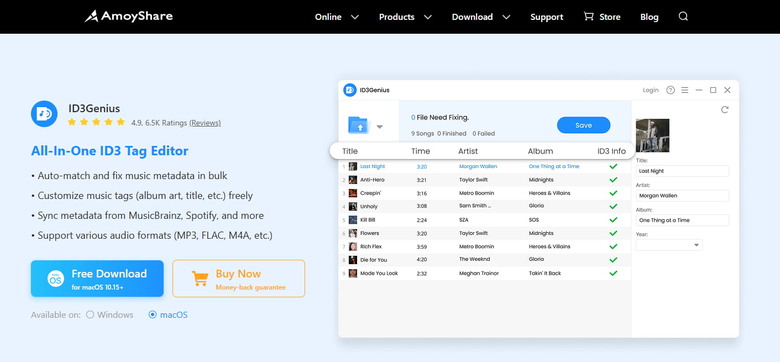Click the Title column header
This screenshot has height=362, width=780.
coord(350,151)
